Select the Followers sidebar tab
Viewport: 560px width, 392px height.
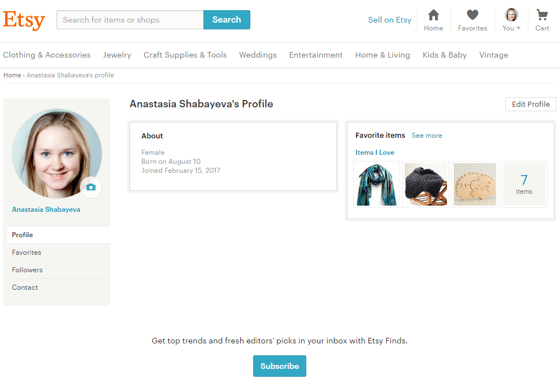pos(27,270)
